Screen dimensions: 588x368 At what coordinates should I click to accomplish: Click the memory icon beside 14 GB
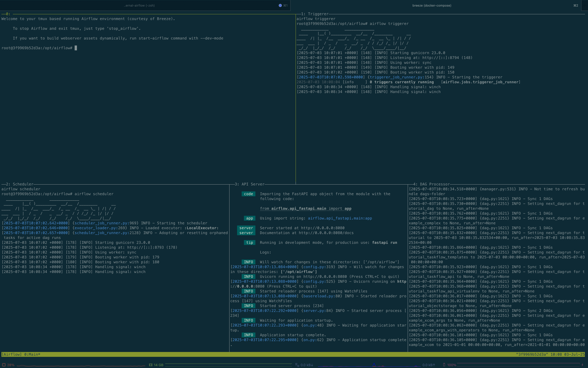[151, 365]
